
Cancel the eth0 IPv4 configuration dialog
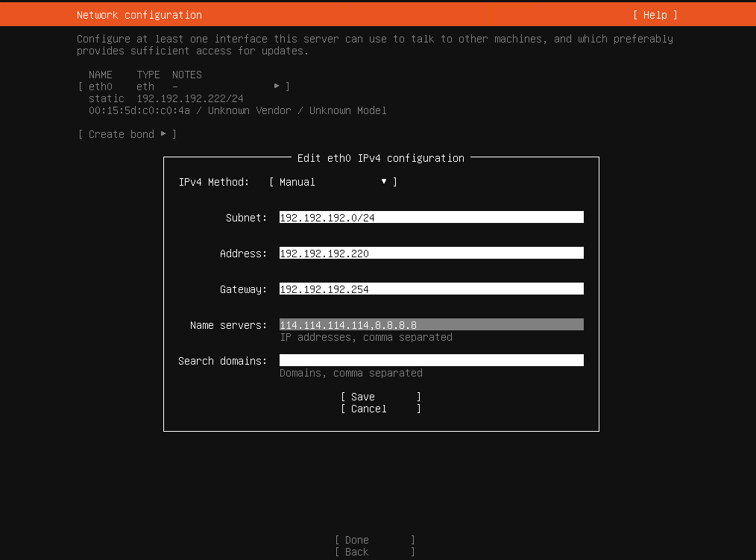click(380, 409)
